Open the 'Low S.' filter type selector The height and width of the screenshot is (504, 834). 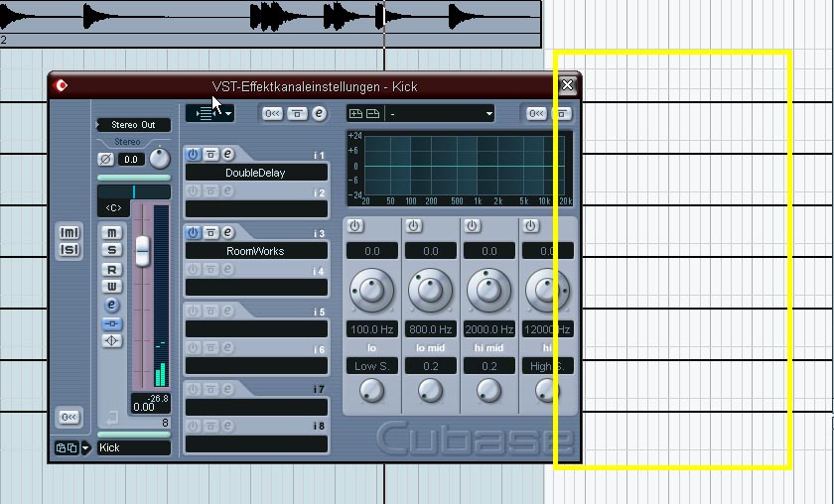(371, 366)
